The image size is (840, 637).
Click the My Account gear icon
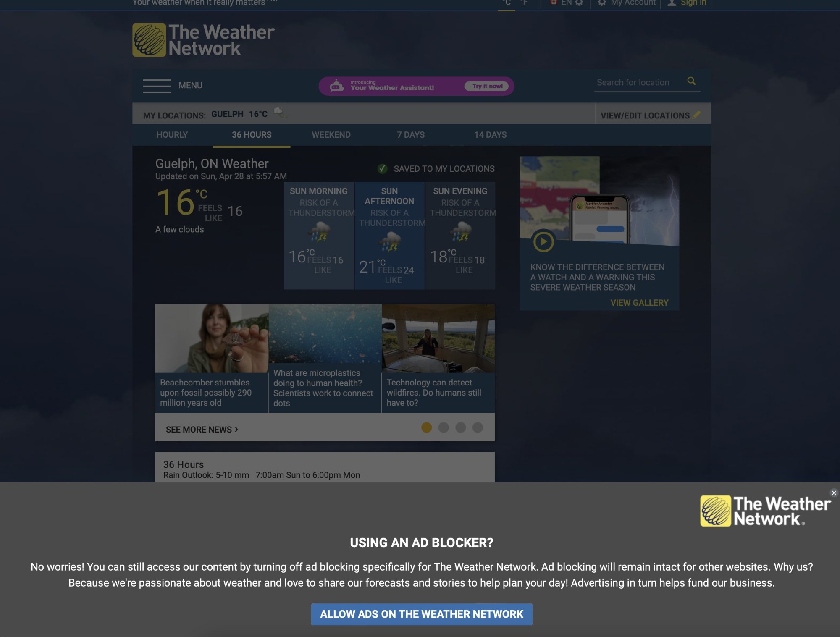click(601, 3)
